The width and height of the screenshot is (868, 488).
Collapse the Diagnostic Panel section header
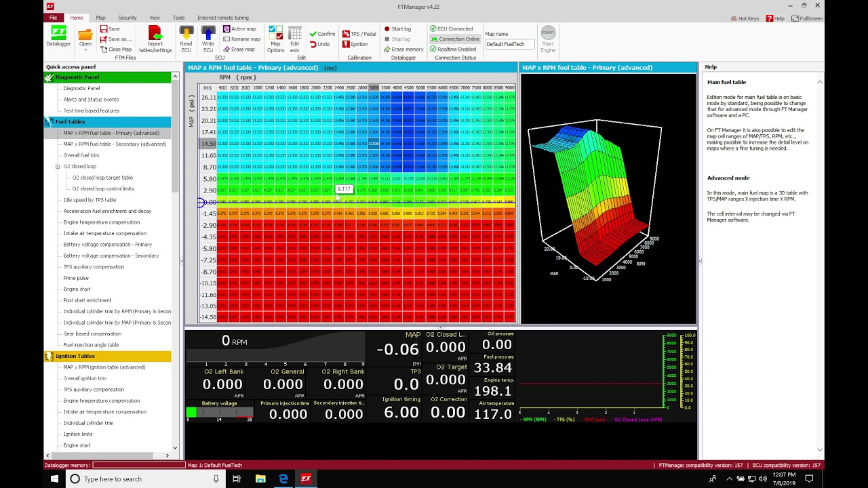(108, 77)
